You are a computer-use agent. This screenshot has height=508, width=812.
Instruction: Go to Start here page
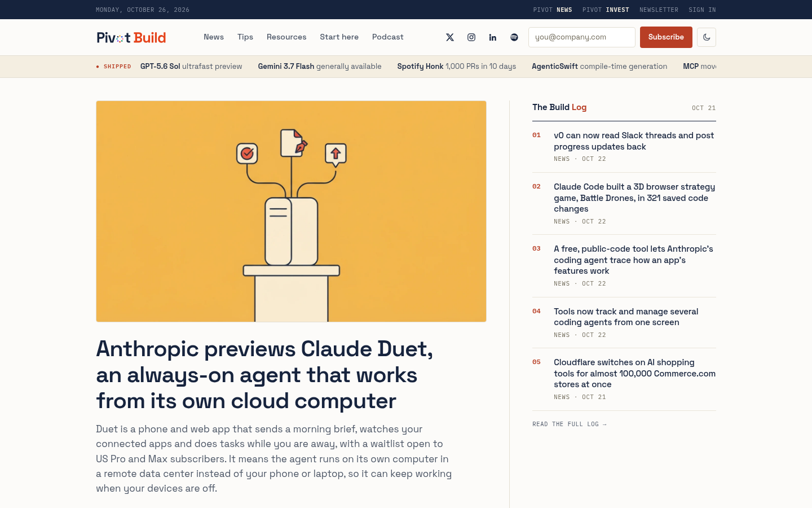pos(339,37)
